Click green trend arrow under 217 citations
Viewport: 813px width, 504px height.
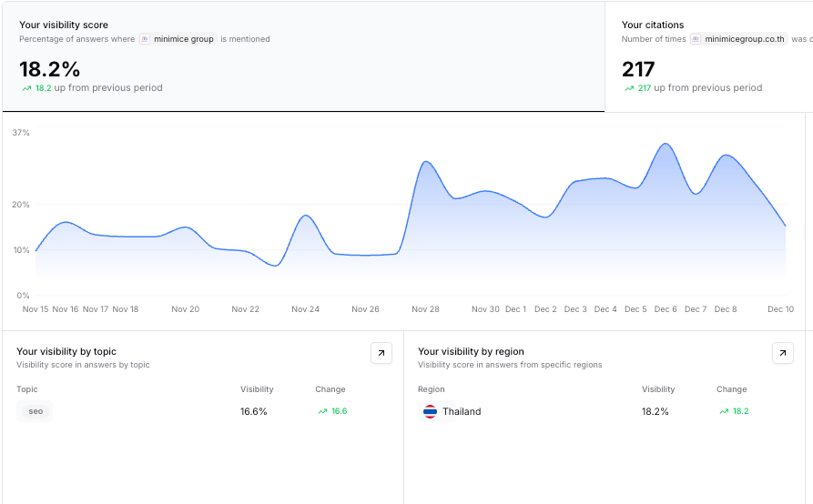[x=629, y=88]
